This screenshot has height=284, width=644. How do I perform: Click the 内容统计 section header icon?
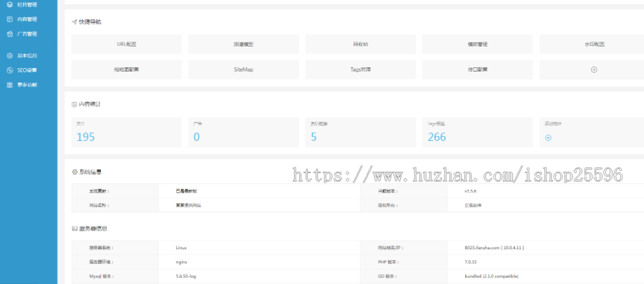[x=74, y=104]
